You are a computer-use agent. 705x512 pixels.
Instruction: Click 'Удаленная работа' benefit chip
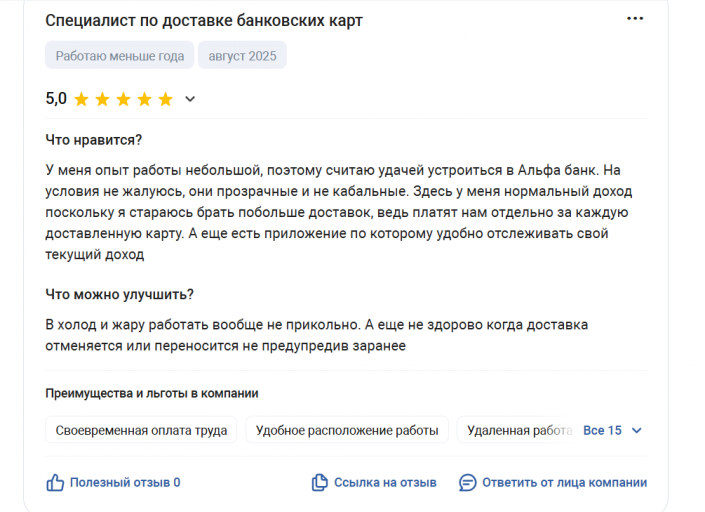pos(517,430)
